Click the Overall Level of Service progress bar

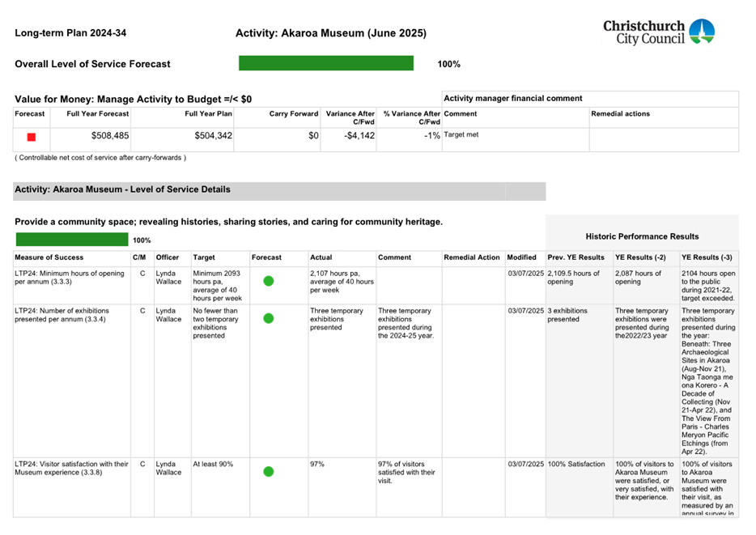(325, 62)
